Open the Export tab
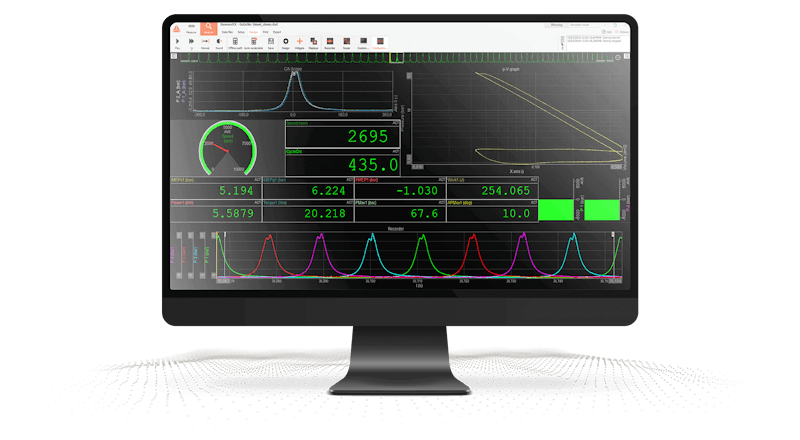 277,32
